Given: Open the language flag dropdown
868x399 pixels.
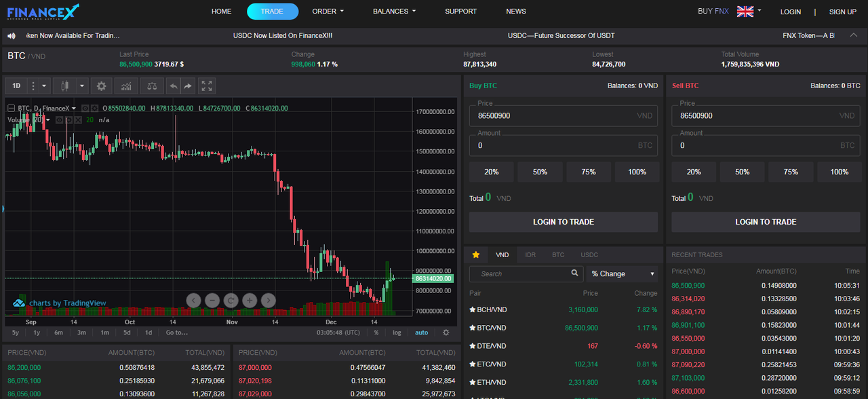Looking at the screenshot, I should click(749, 11).
